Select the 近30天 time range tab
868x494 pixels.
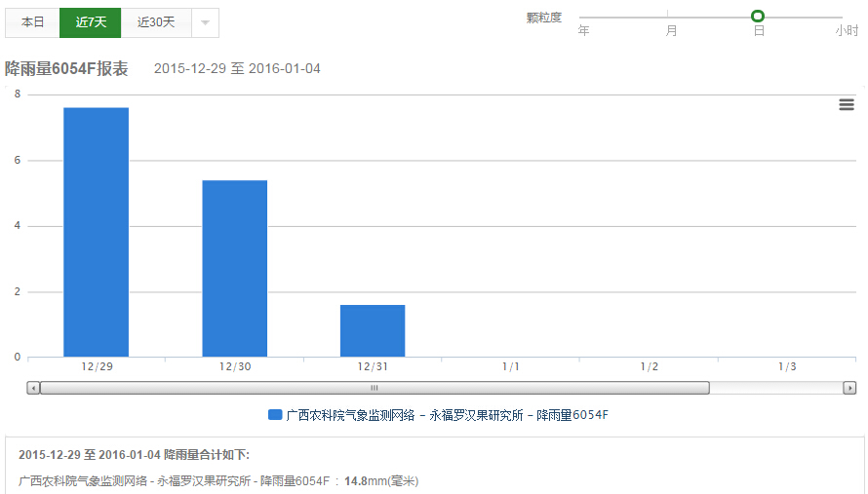[x=156, y=22]
